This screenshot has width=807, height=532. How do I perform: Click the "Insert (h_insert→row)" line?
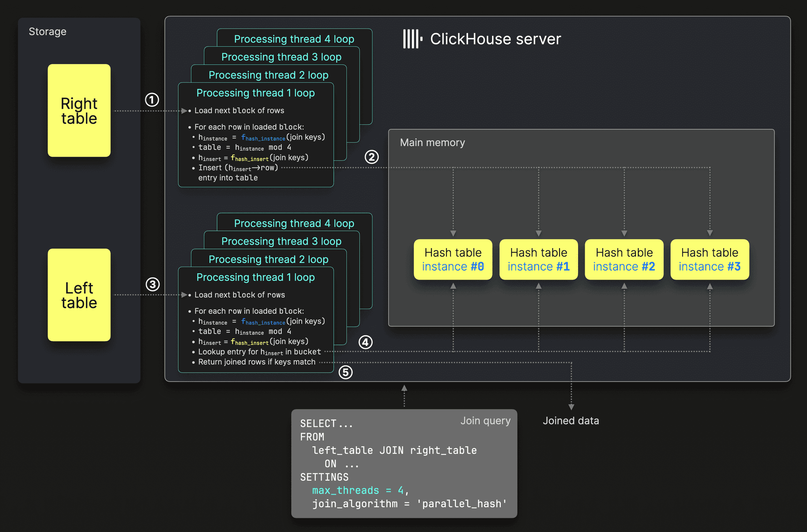pyautogui.click(x=238, y=168)
